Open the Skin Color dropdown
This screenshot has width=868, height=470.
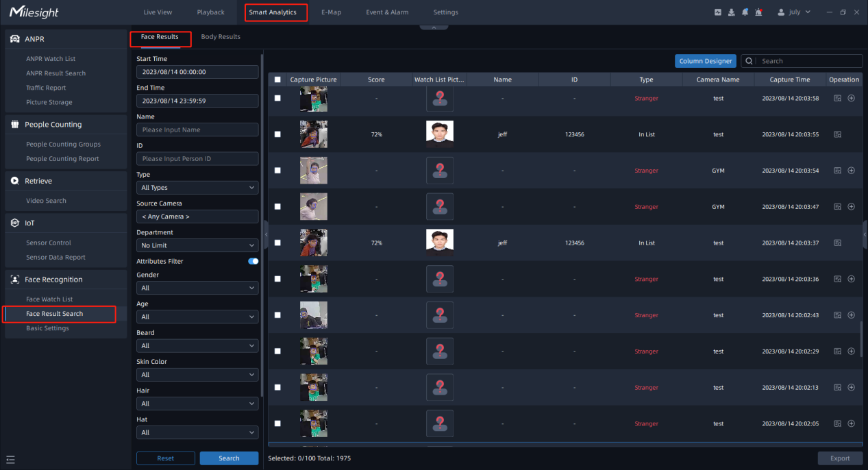(x=197, y=375)
